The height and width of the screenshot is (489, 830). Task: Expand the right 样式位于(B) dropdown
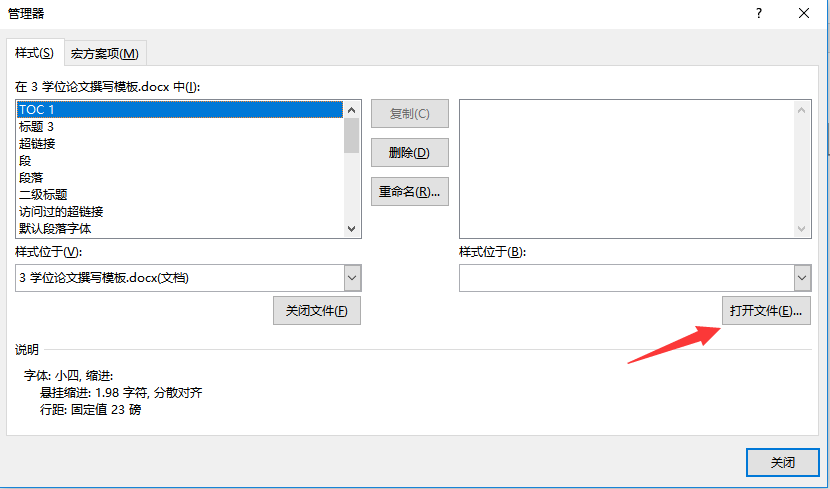click(x=801, y=278)
